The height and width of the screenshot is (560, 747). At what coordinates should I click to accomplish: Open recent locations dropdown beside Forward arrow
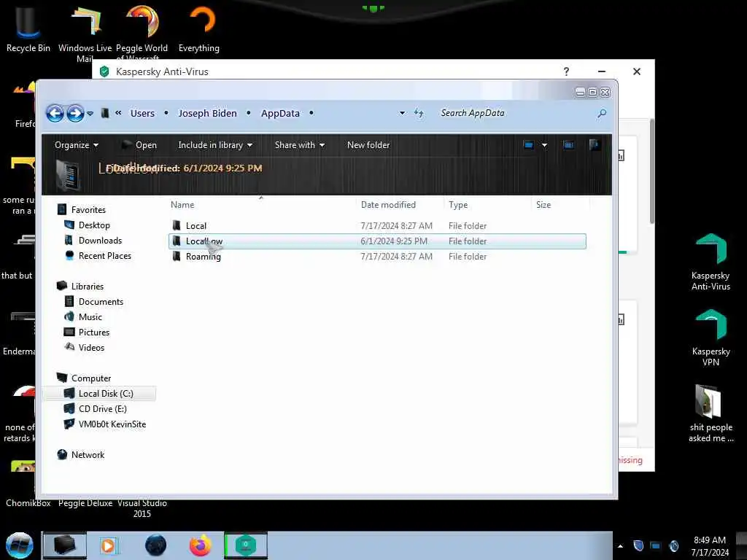(x=90, y=113)
